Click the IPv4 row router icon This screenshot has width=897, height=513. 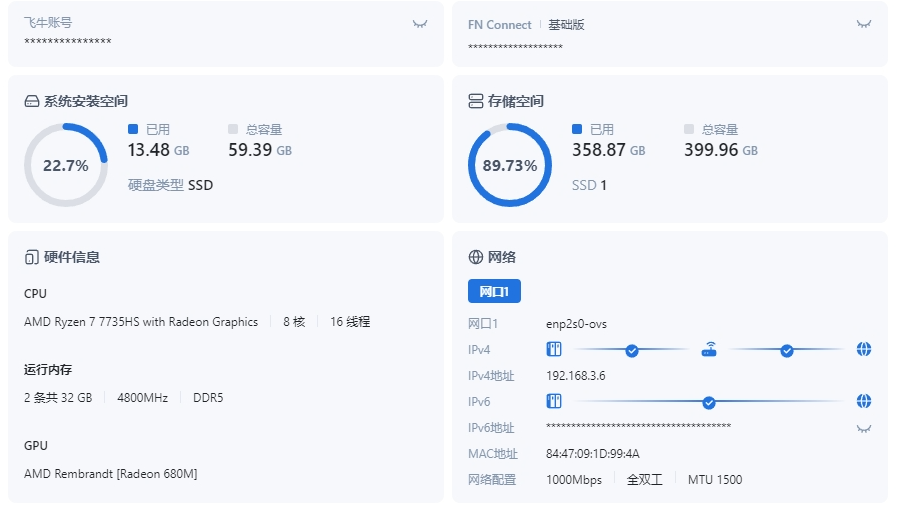pos(709,349)
